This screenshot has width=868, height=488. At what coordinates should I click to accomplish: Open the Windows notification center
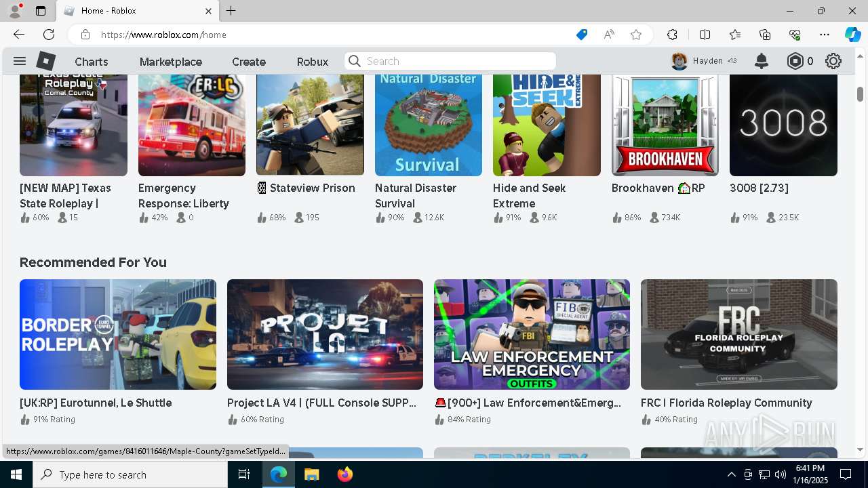tap(846, 474)
